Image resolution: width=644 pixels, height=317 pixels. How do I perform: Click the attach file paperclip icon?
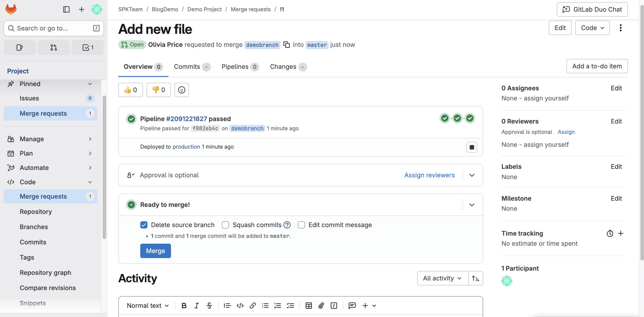point(321,305)
